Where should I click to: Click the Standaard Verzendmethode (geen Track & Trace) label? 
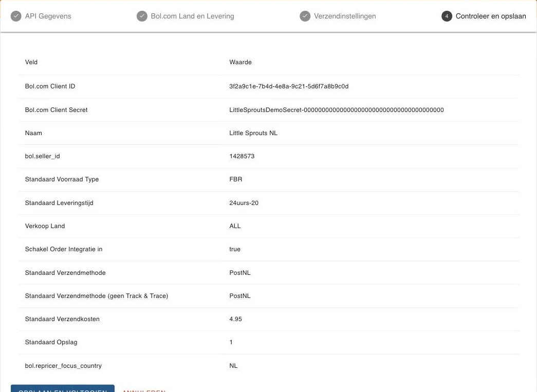(x=97, y=296)
